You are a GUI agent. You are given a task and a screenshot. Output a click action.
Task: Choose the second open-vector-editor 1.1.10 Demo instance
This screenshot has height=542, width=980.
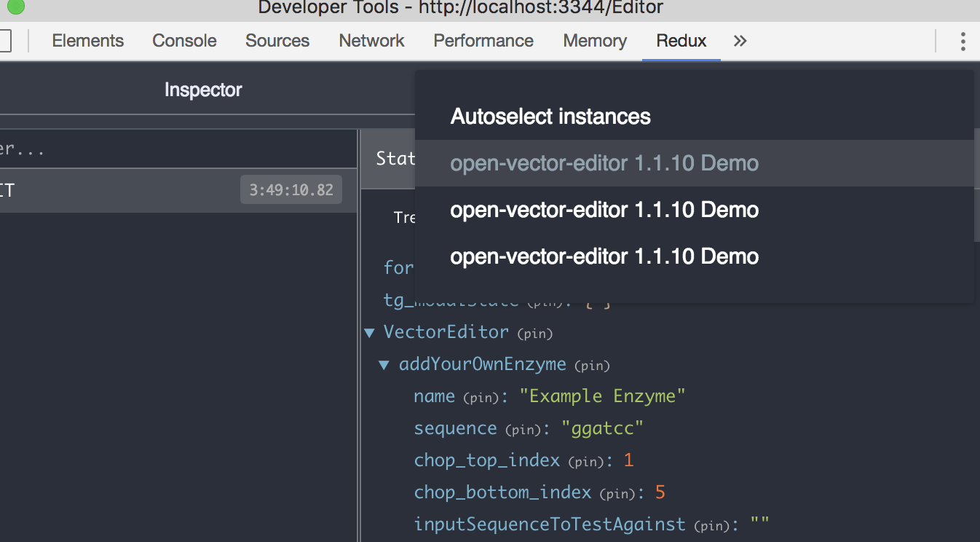(695, 210)
